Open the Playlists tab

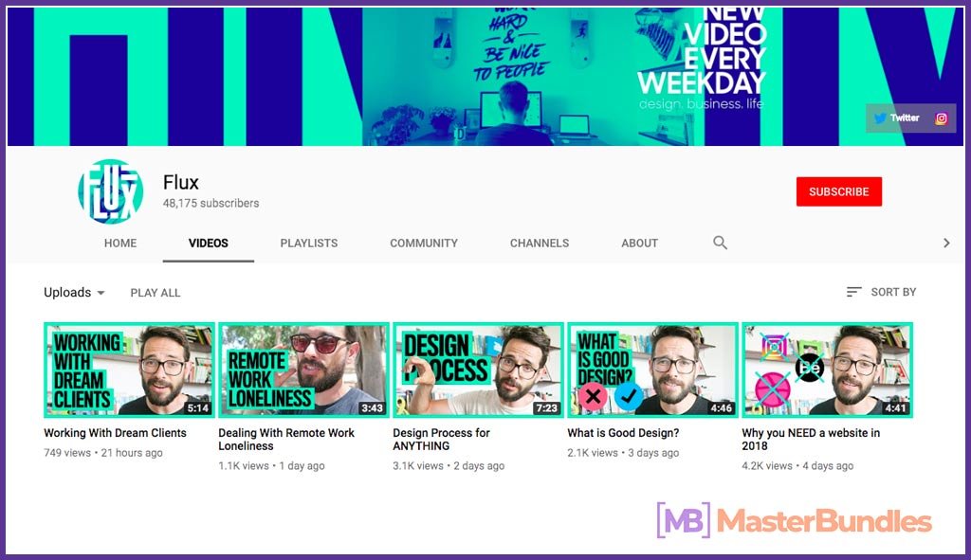coord(309,244)
